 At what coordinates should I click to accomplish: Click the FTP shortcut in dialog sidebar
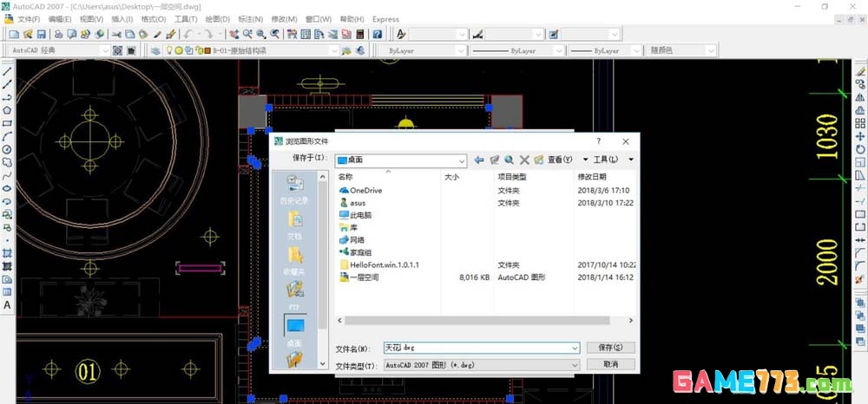[x=294, y=296]
